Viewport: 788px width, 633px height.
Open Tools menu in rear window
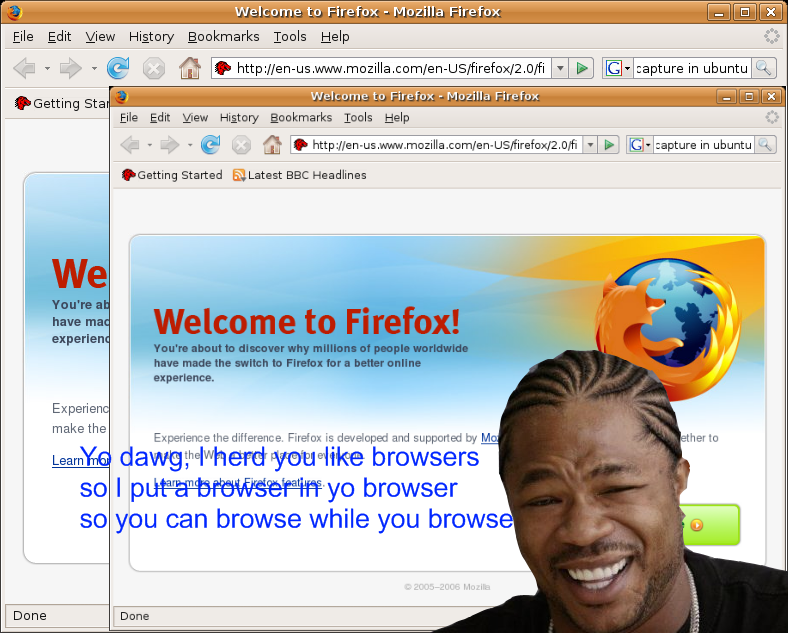[290, 37]
